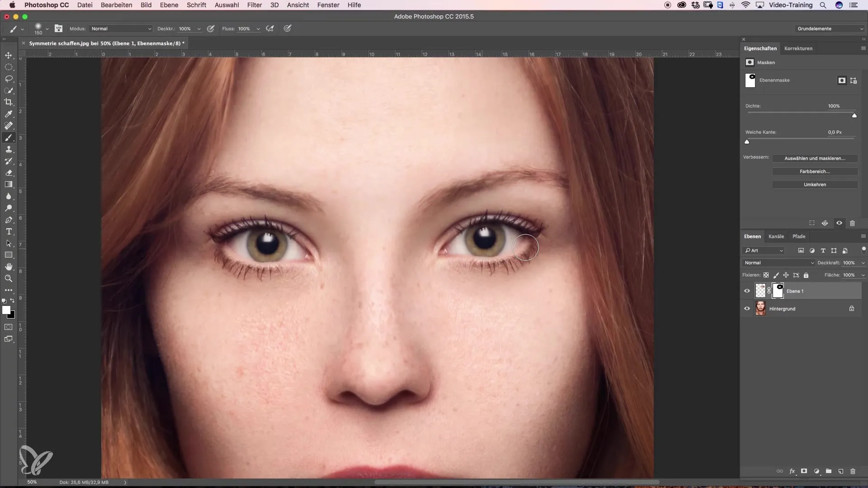This screenshot has height=488, width=868.
Task: Open layer Deckkraft dropdown arrow
Action: [863, 263]
